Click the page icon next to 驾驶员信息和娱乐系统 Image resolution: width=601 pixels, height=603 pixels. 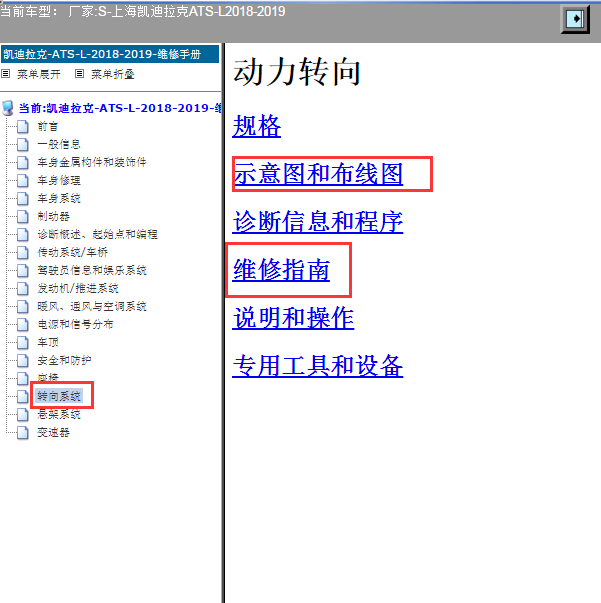[23, 270]
